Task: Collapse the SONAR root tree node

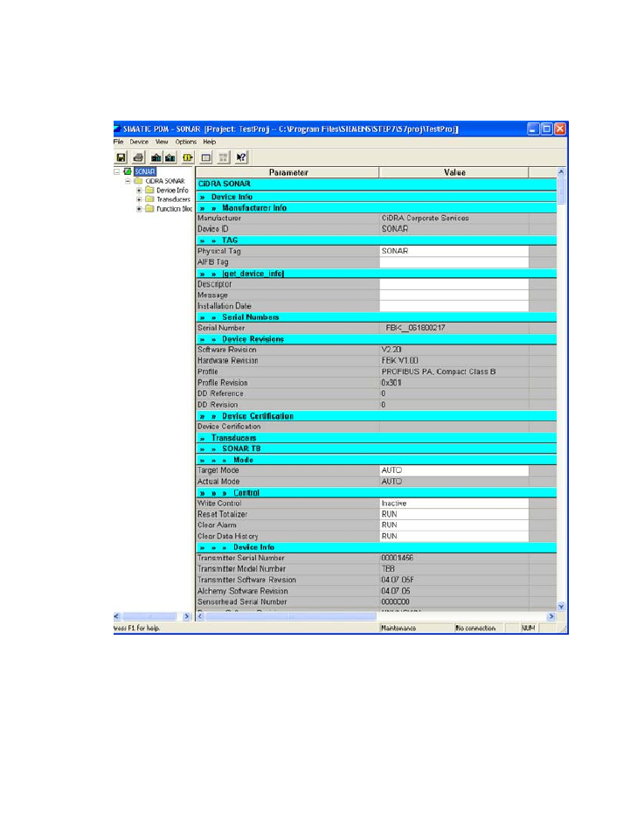Action: (117, 172)
